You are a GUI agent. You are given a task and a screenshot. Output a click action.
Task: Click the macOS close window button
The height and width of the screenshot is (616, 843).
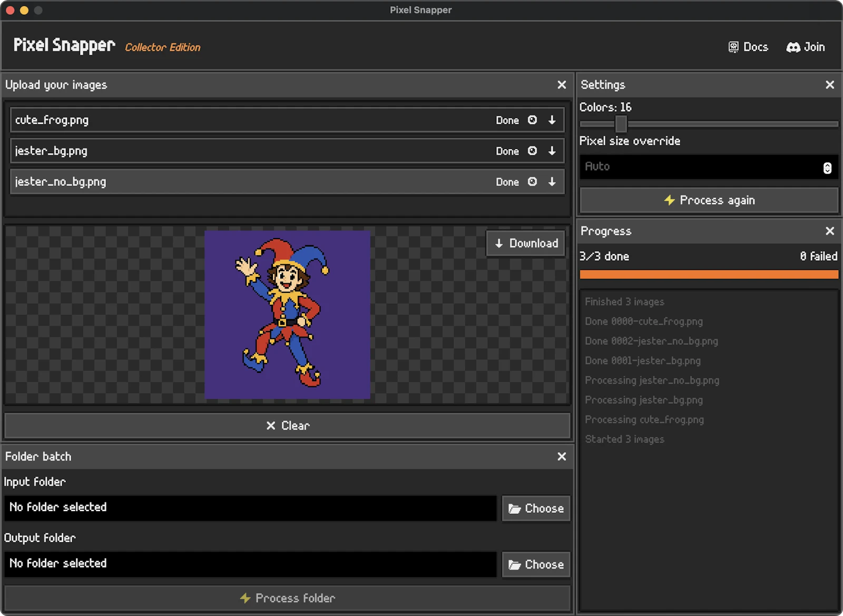(10, 10)
